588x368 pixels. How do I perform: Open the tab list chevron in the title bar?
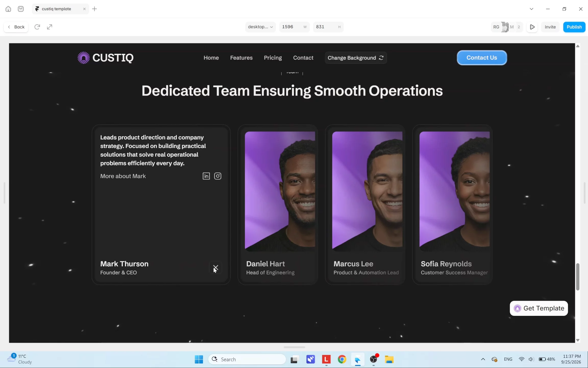click(x=531, y=9)
